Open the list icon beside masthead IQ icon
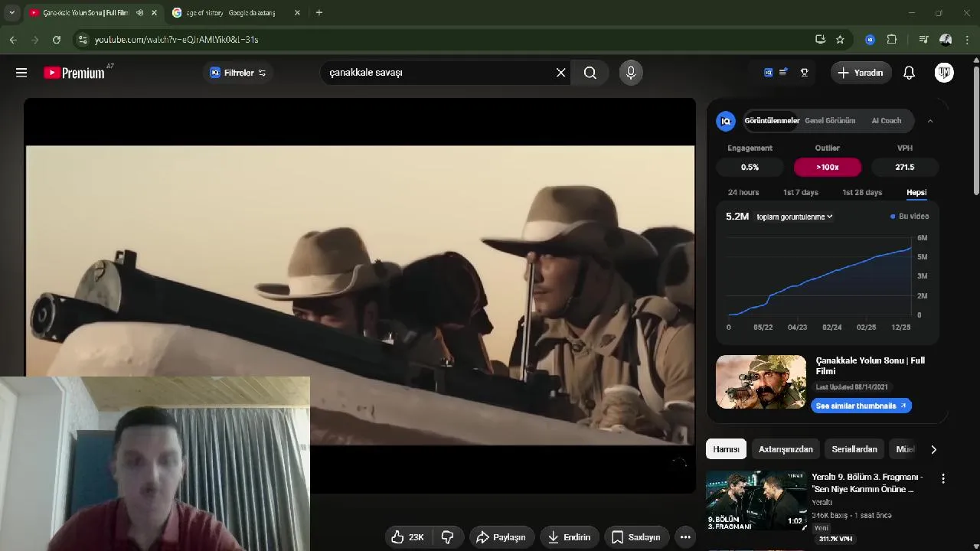 click(783, 73)
